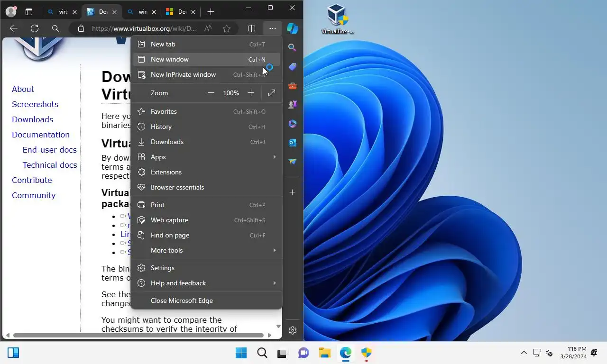Viewport: 607px width, 364px height.
Task: Click the address bar URL
Action: (x=144, y=28)
